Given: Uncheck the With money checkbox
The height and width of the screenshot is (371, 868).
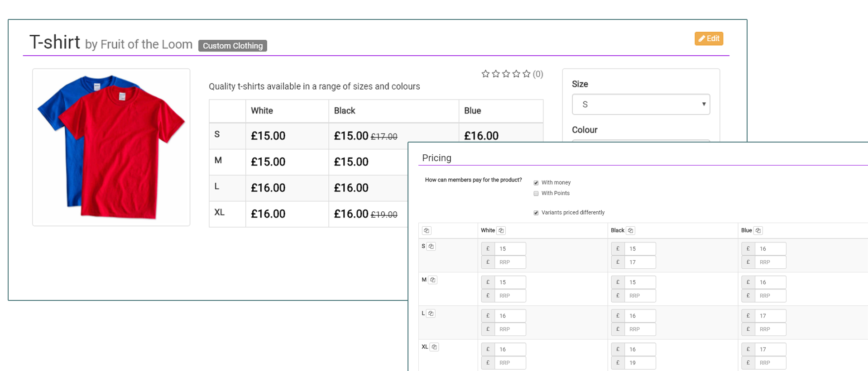Looking at the screenshot, I should [x=536, y=183].
